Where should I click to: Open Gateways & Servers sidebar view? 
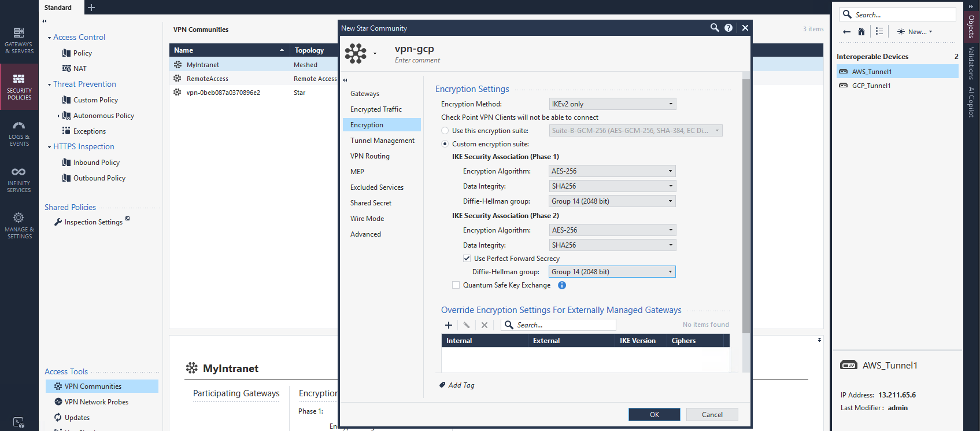19,40
